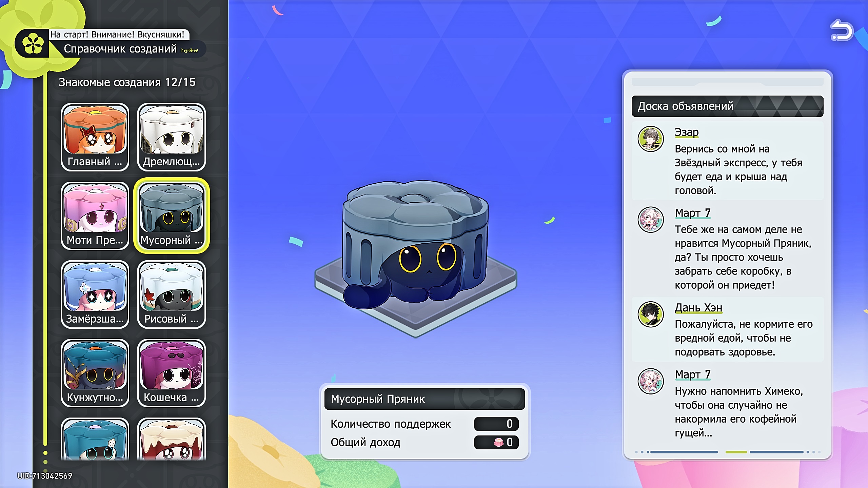Choose the purple Кошечка creature card

tap(172, 373)
